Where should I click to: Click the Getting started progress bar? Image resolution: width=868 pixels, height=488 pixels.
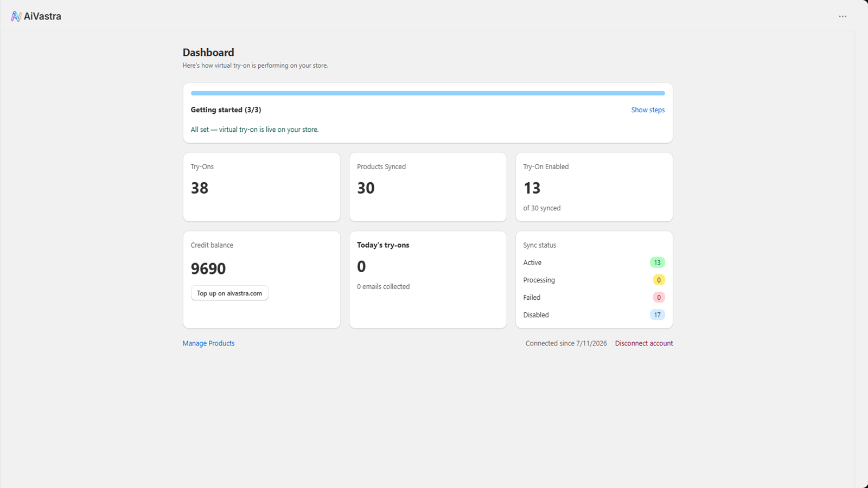[427, 93]
